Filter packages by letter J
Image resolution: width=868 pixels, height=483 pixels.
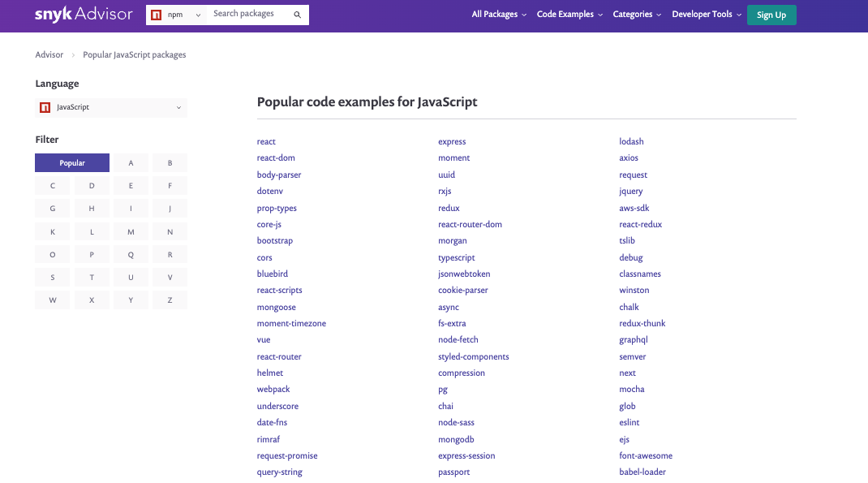[x=170, y=209]
